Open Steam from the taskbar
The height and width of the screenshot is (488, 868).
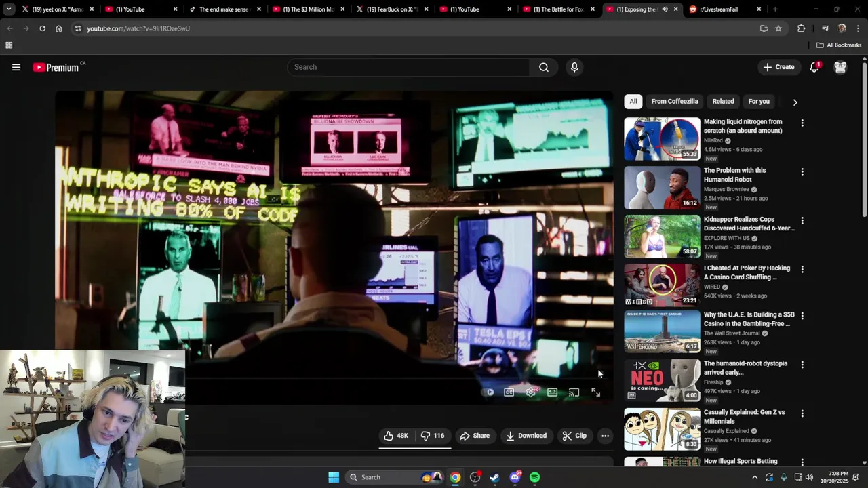tap(494, 477)
